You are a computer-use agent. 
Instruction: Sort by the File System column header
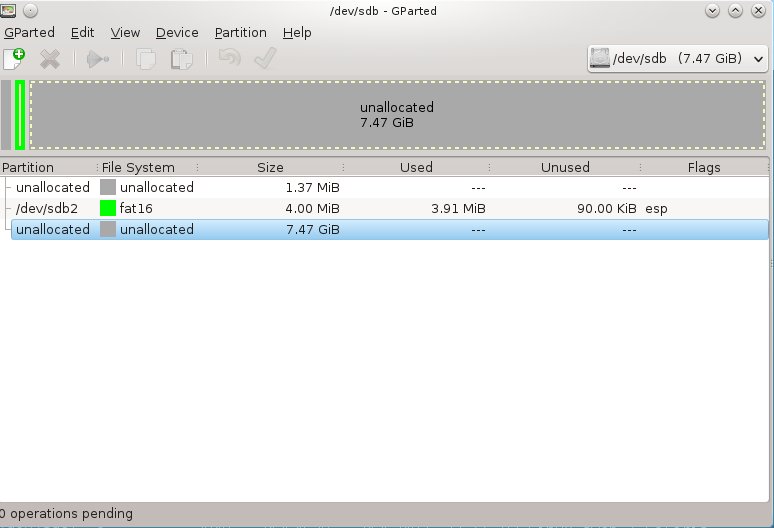click(x=148, y=167)
